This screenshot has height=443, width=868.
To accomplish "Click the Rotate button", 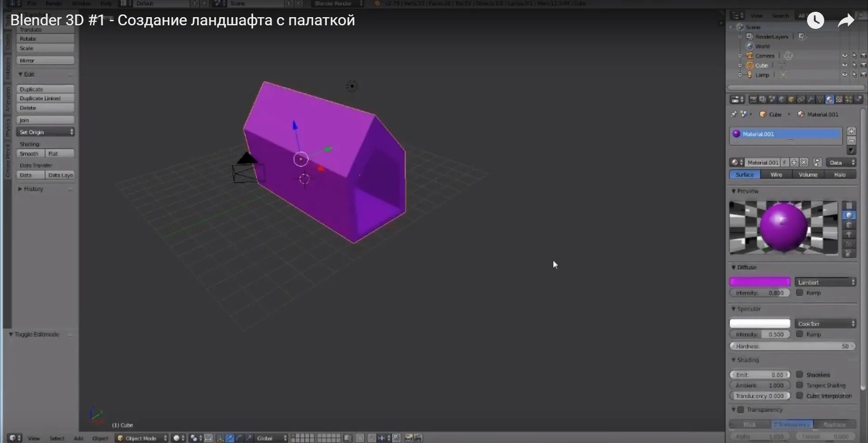I will tap(45, 39).
